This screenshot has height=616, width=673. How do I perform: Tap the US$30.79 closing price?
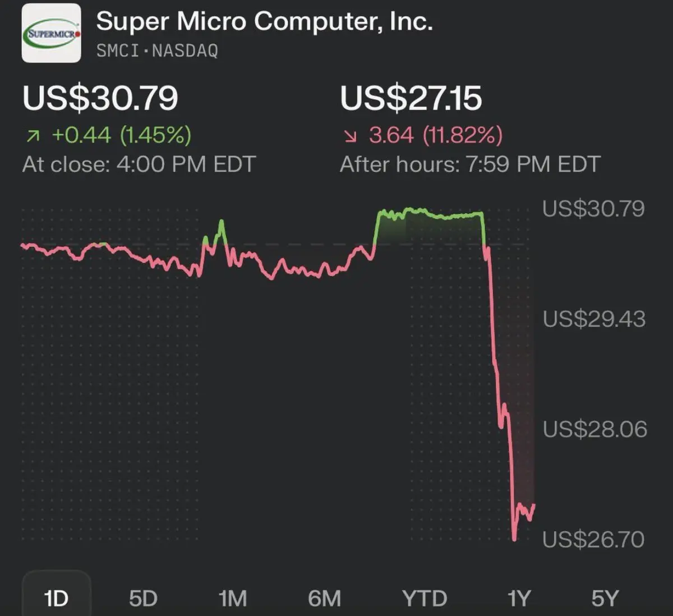100,98
